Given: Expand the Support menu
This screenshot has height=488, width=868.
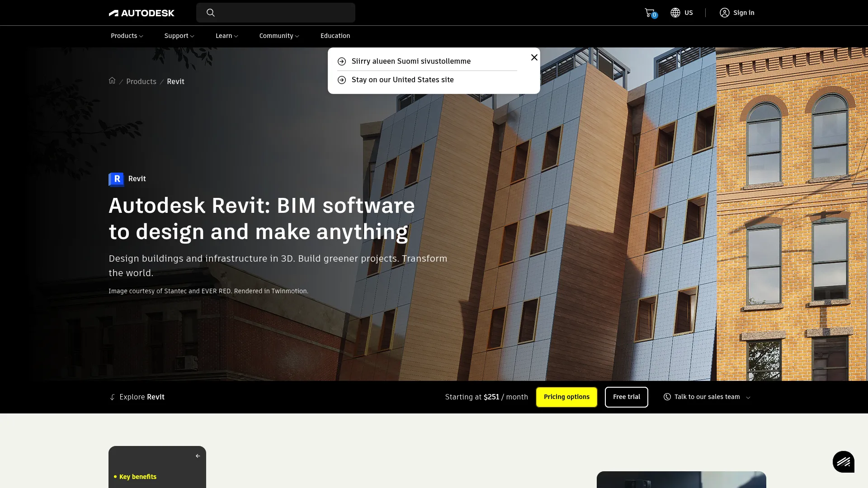Looking at the screenshot, I should 179,36.
